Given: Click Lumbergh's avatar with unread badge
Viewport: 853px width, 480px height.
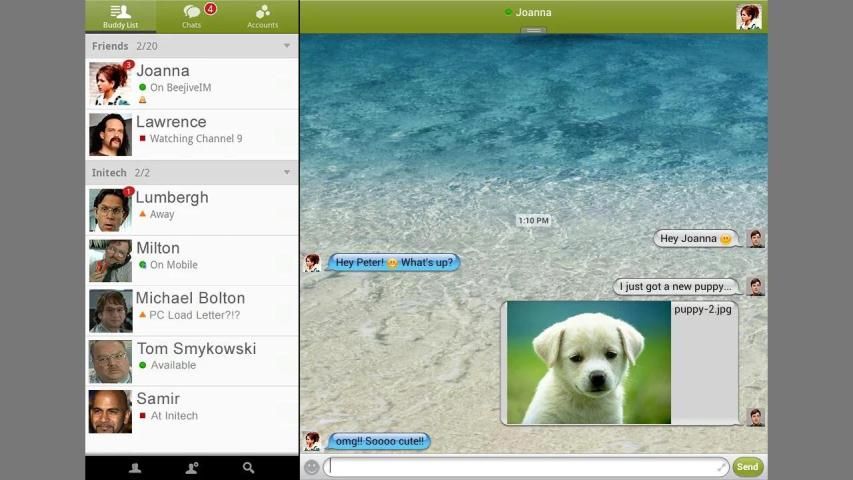Looking at the screenshot, I should (x=110, y=210).
